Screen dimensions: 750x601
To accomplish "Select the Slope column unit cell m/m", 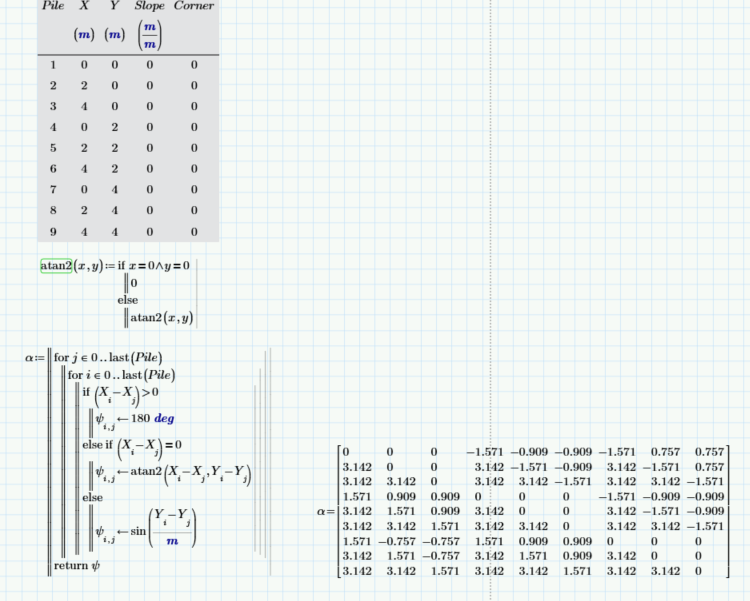I will [150, 35].
